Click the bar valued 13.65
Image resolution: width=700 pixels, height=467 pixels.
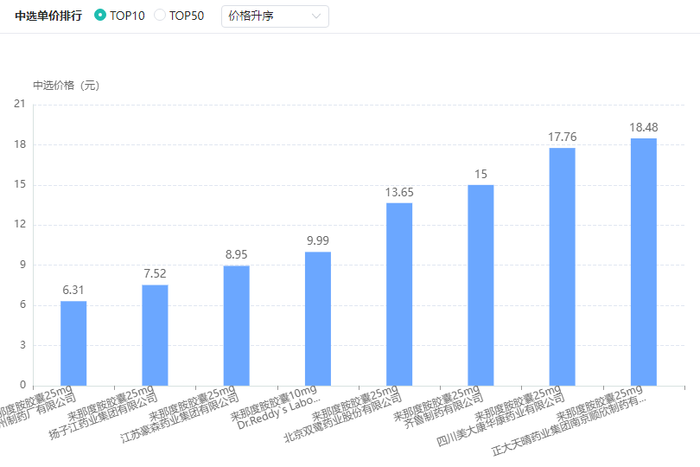coord(399,294)
